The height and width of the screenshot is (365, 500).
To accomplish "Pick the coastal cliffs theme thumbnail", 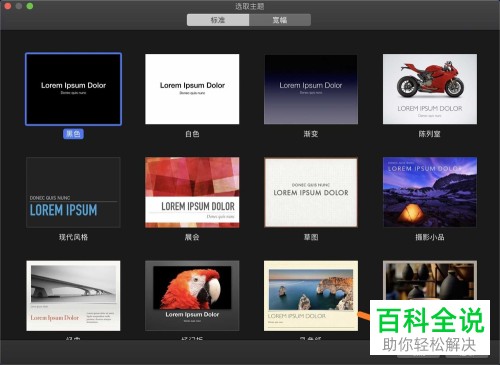I will click(311, 296).
